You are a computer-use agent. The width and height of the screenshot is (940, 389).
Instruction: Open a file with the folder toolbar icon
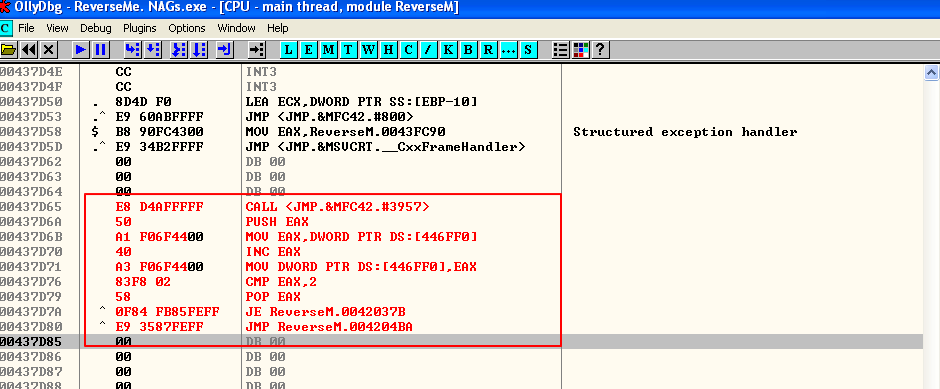9,50
